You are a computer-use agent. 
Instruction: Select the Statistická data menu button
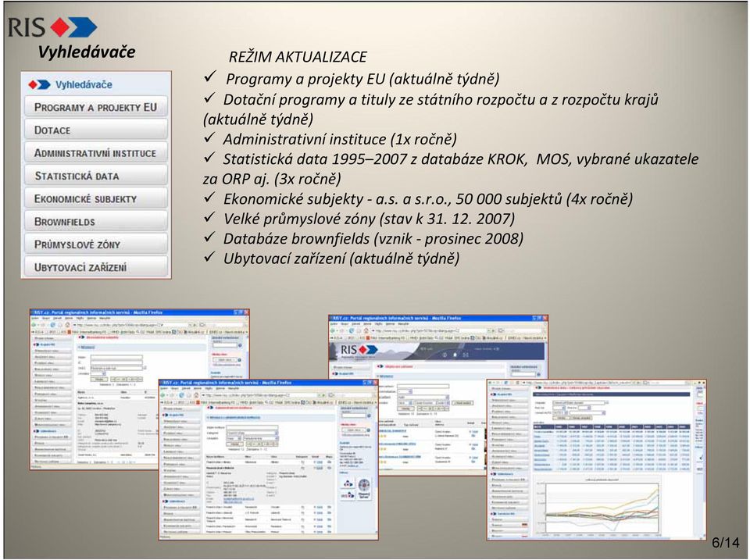pyautogui.click(x=96, y=176)
